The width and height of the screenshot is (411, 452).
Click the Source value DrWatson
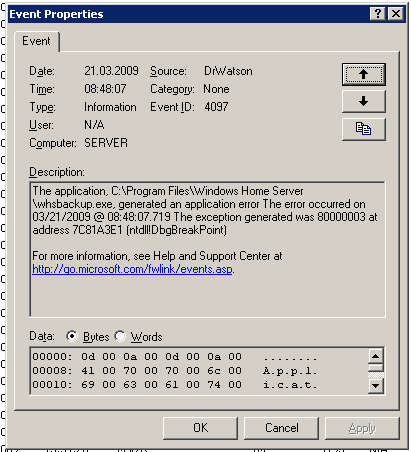228,71
